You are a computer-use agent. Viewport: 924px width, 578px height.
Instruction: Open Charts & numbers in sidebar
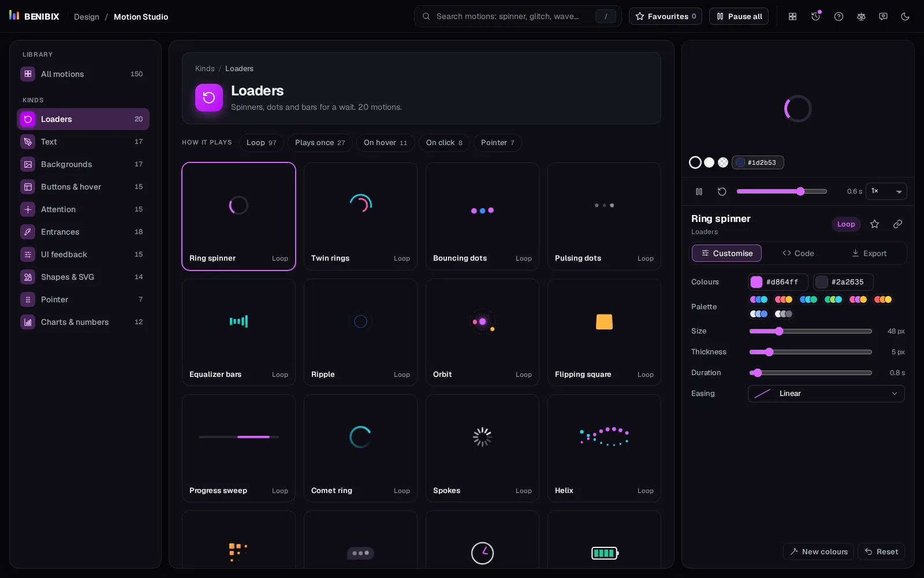83,322
